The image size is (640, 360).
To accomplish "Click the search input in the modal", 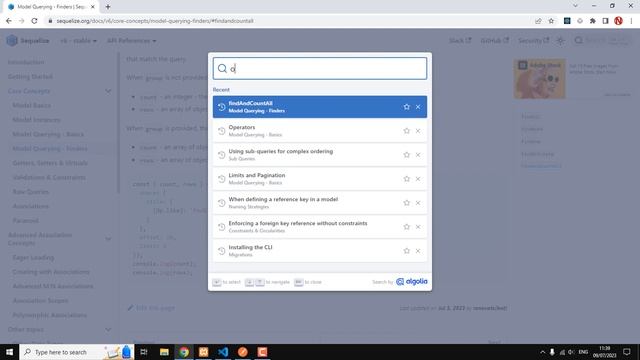I will (320, 69).
